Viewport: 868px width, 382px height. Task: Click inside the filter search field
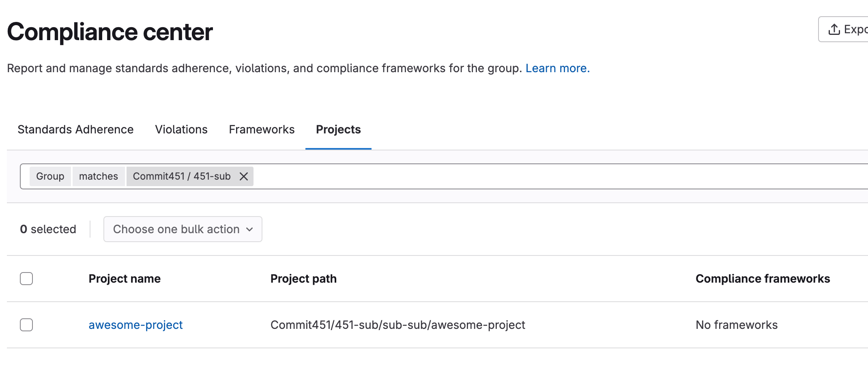(527, 176)
